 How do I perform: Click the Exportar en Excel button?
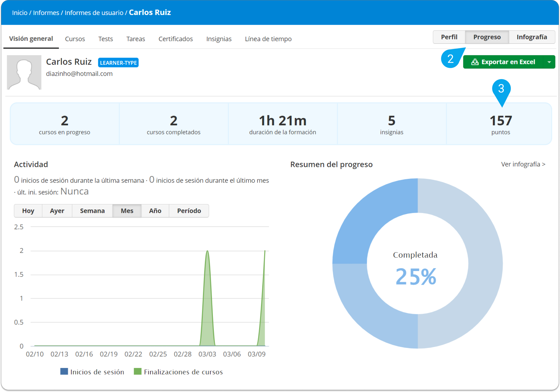coord(503,62)
